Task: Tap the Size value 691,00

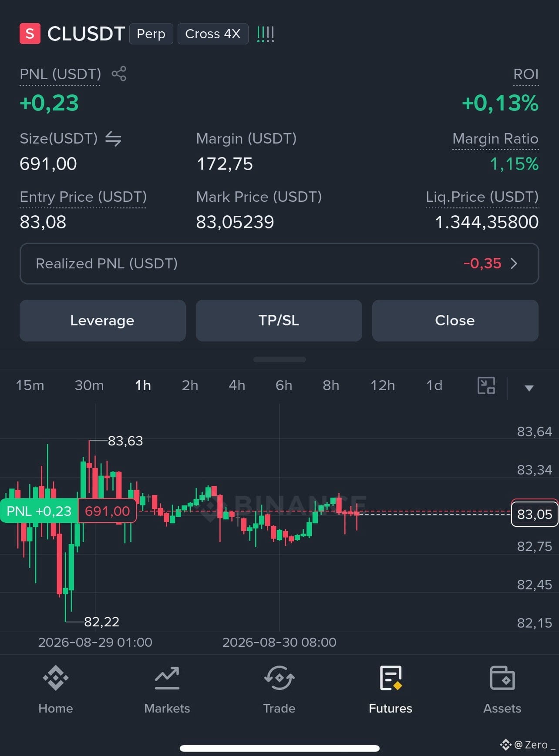Action: 48,164
